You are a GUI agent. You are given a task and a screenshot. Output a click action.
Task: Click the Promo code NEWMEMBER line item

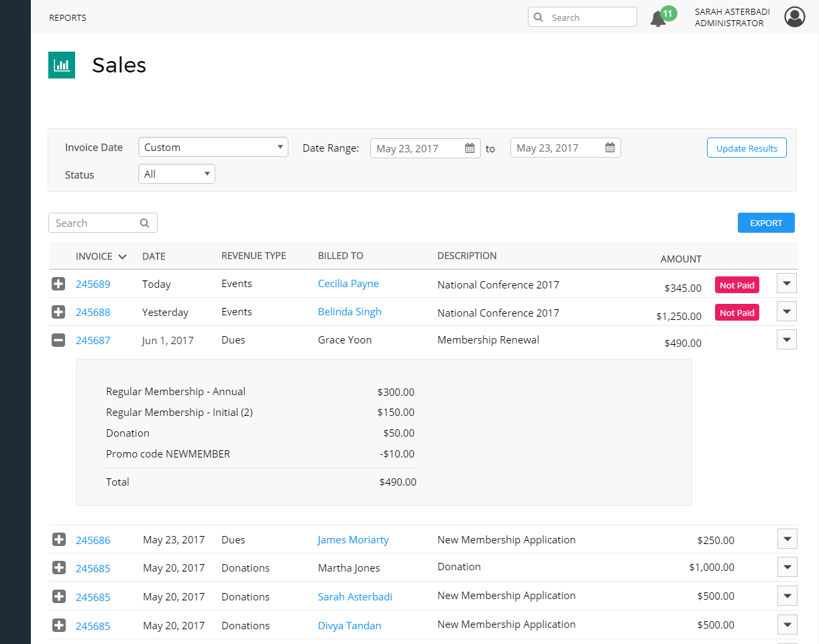tap(168, 454)
